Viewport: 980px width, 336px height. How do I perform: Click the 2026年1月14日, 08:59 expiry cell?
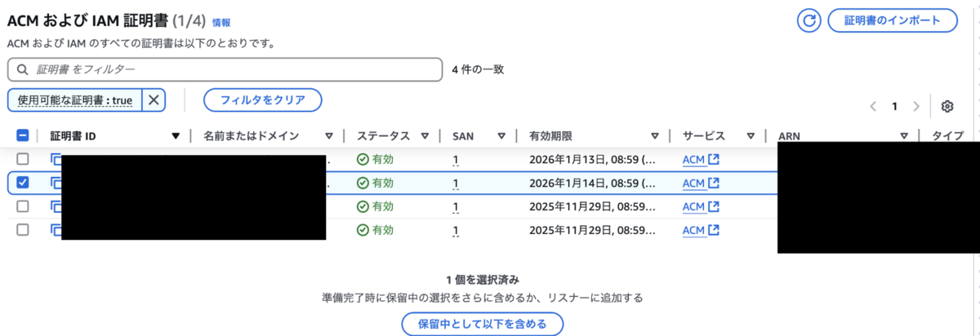(x=592, y=183)
